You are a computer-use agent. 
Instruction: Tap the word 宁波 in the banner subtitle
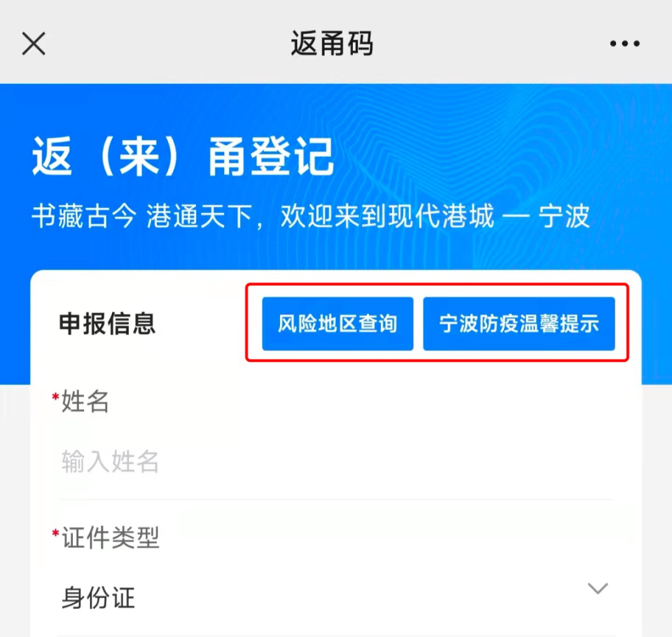click(564, 216)
